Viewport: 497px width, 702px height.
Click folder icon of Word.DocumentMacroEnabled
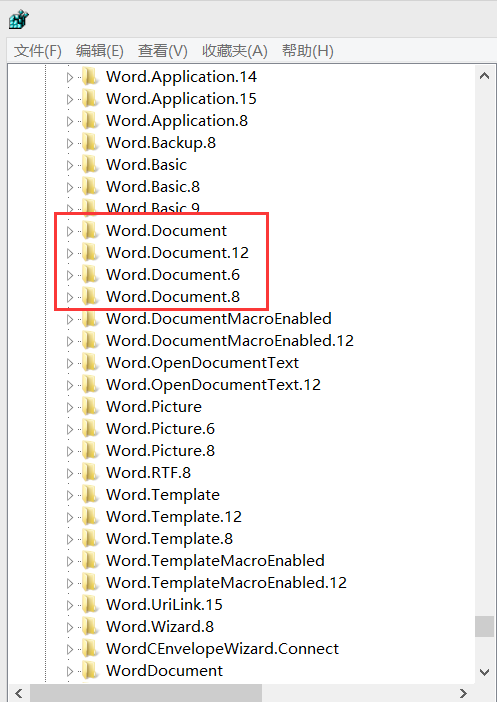coord(90,318)
